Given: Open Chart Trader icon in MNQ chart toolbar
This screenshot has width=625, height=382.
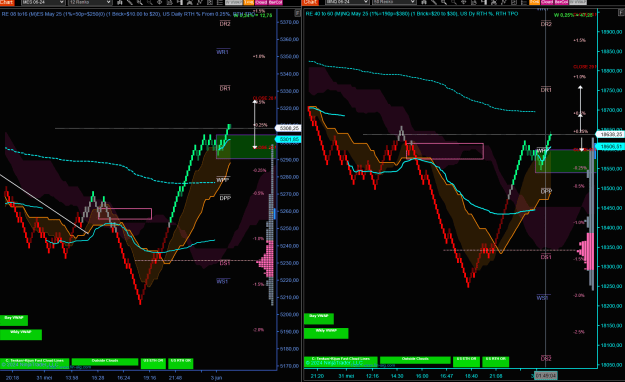Looking at the screenshot, I should pyautogui.click(x=473, y=2).
